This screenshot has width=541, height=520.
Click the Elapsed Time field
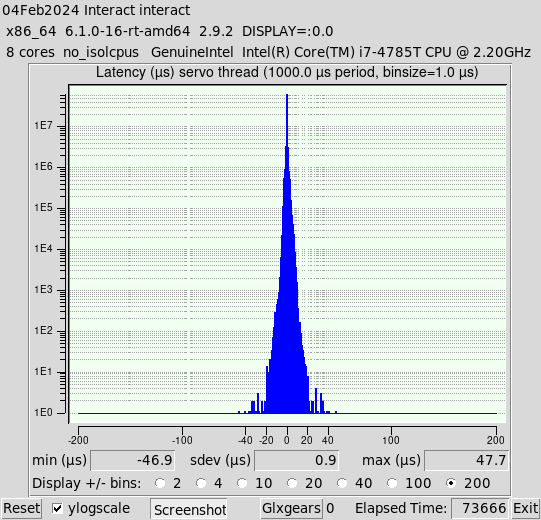pyautogui.click(x=480, y=508)
